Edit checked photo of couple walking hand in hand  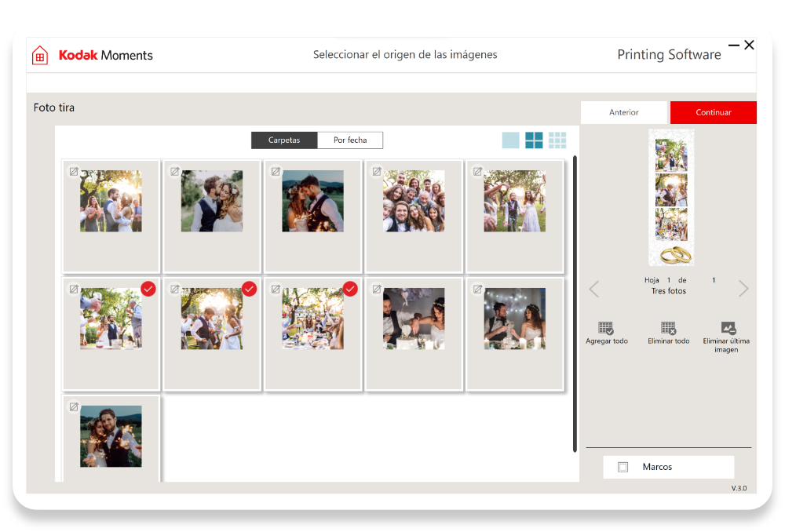pyautogui.click(x=175, y=290)
